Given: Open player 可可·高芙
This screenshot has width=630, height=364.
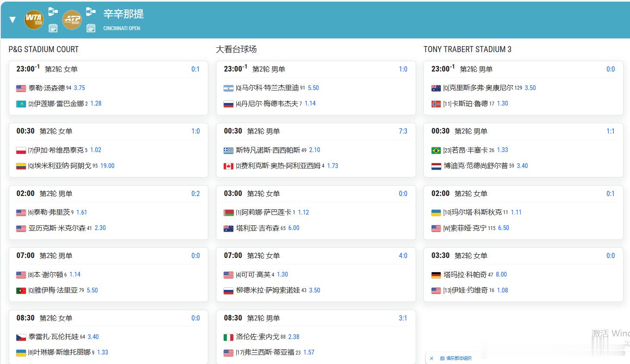Looking at the screenshot, I should [x=256, y=275].
